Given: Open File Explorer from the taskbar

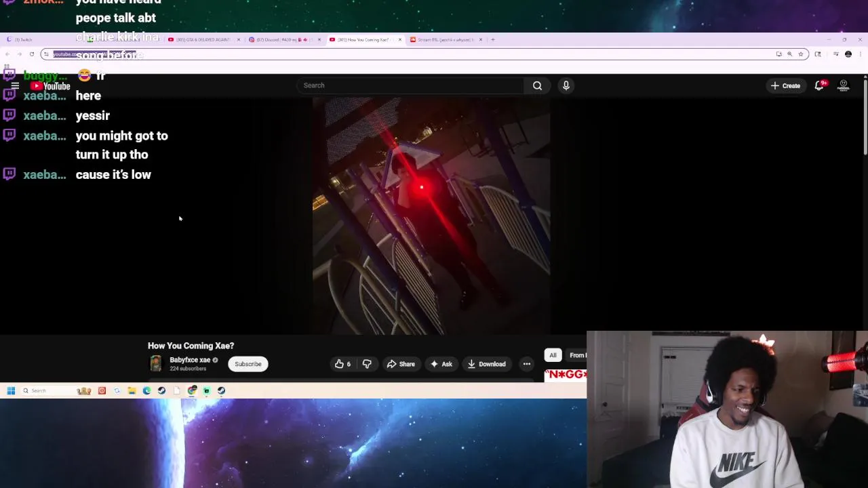Looking at the screenshot, I should click(132, 390).
